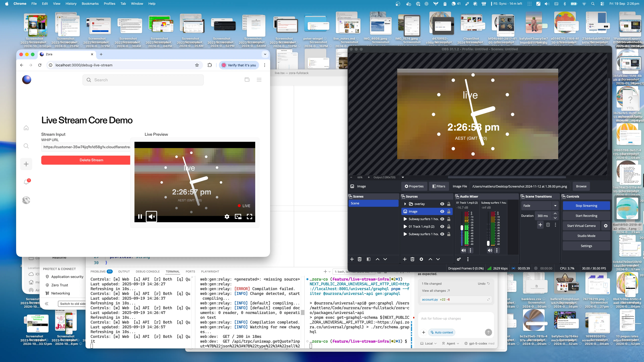Adjust 01 Track 1.mp3 volume fader
The height and width of the screenshot is (362, 644).
(462, 228)
